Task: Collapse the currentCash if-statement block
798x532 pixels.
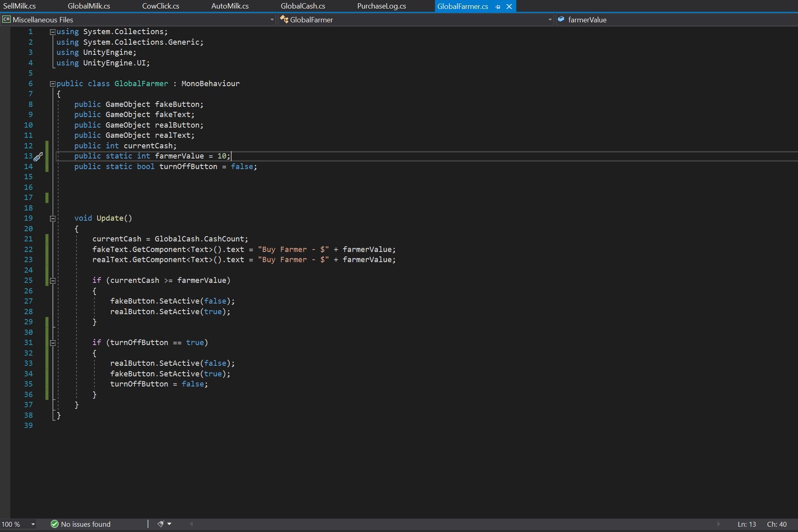Action: (x=52, y=280)
